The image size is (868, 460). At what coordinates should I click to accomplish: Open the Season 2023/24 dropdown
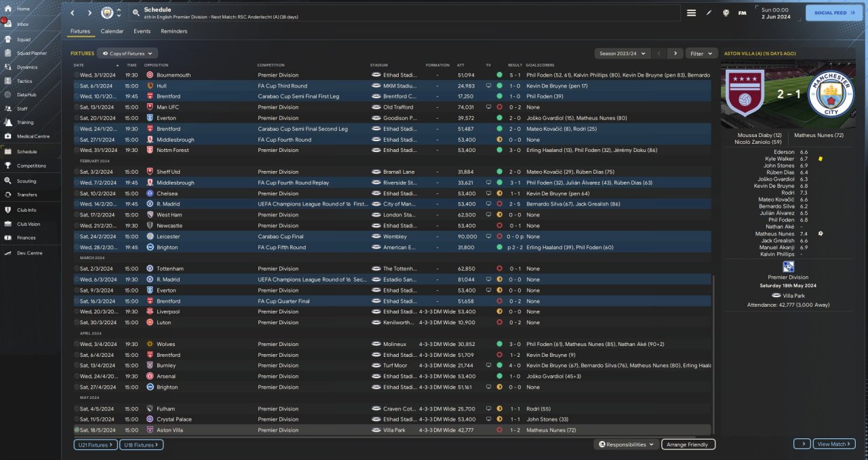tap(622, 53)
